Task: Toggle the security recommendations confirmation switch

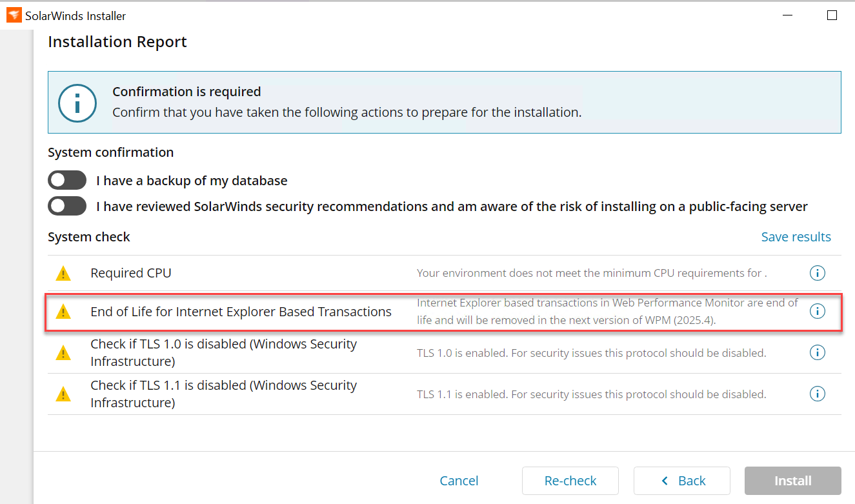Action: (67, 206)
